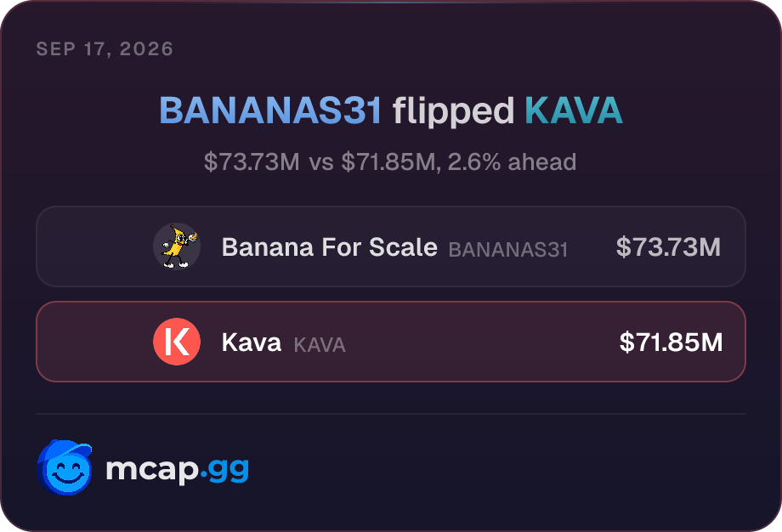Image resolution: width=782 pixels, height=532 pixels.
Task: Open the Kava row card
Action: pos(391,342)
